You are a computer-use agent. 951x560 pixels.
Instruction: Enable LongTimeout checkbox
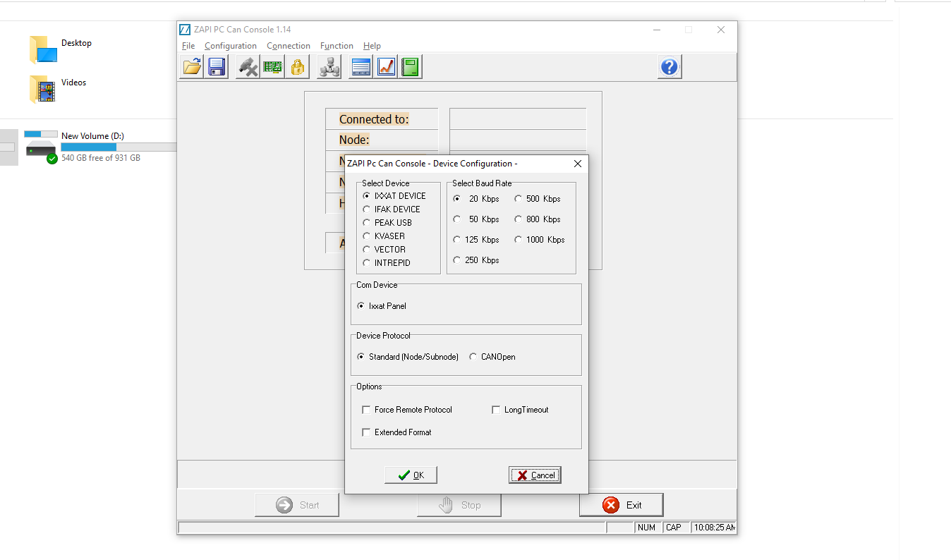(x=520, y=410)
